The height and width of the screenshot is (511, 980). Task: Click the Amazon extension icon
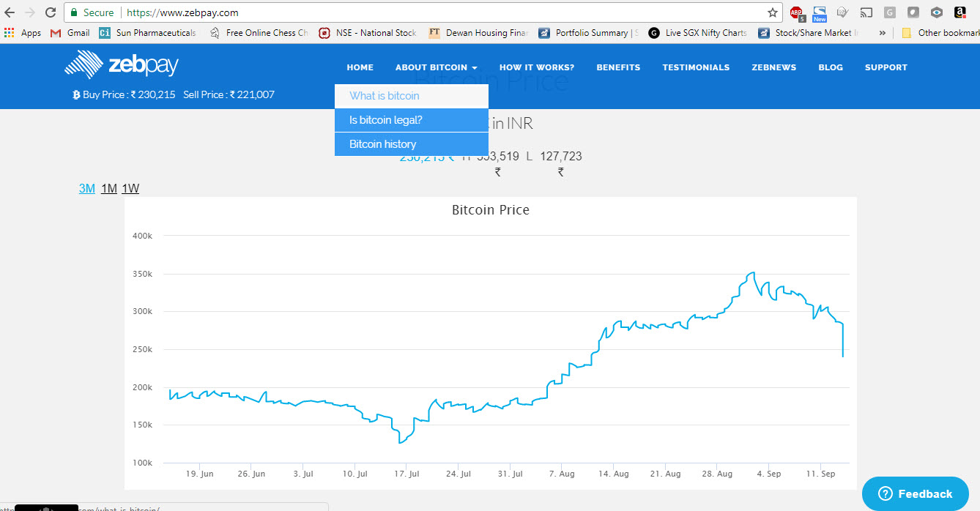point(959,12)
